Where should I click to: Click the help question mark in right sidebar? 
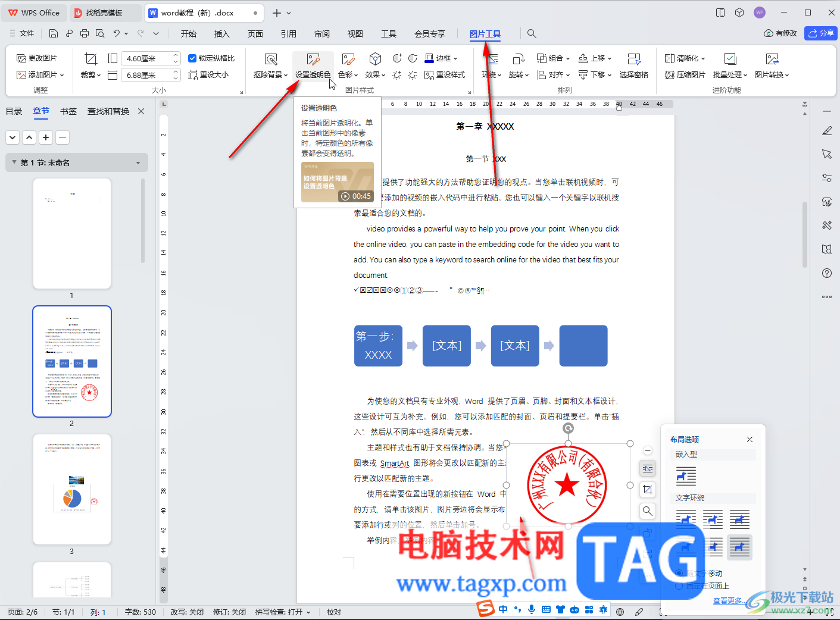coord(827,273)
